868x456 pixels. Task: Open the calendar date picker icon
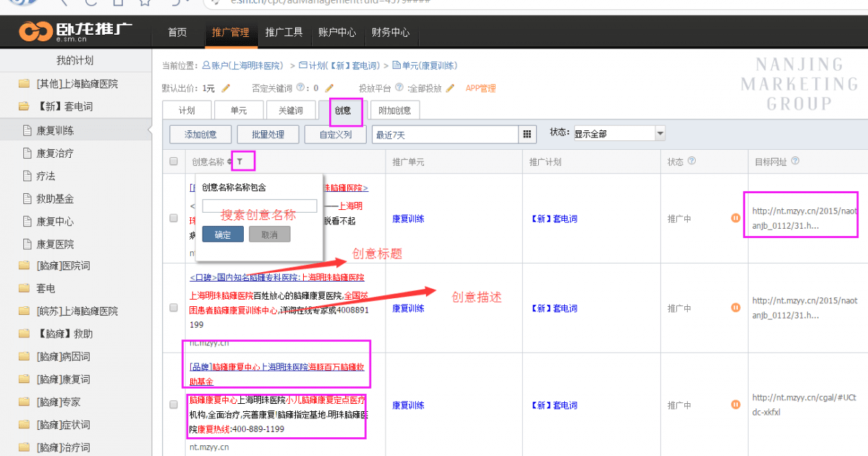point(527,134)
